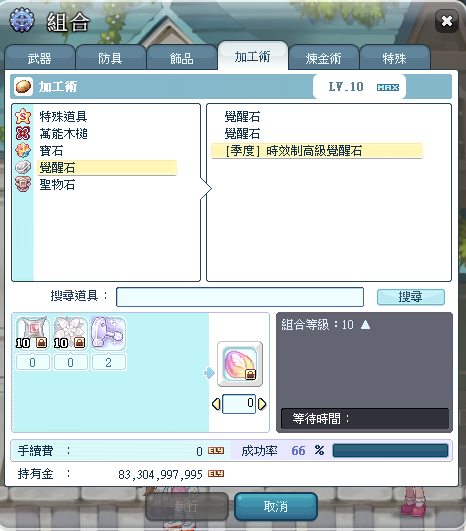Switch to the 武器 tab
Screen dimensions: 466x531
40,58
